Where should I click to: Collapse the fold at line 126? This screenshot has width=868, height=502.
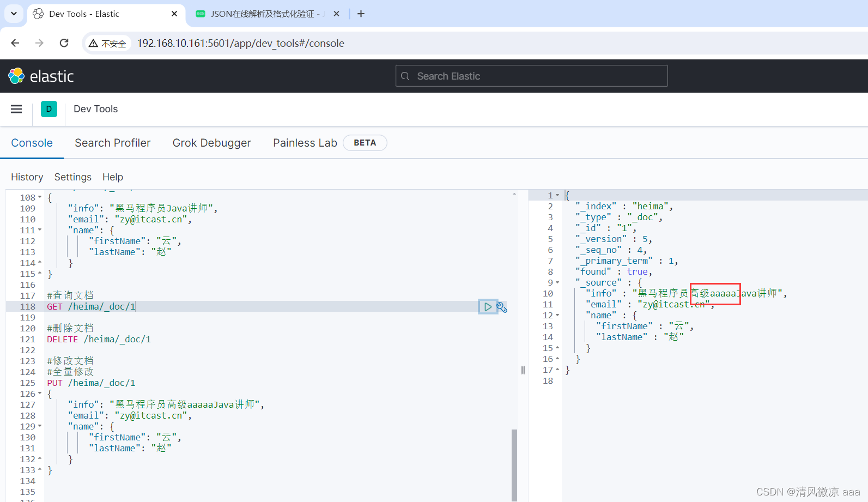[40, 394]
